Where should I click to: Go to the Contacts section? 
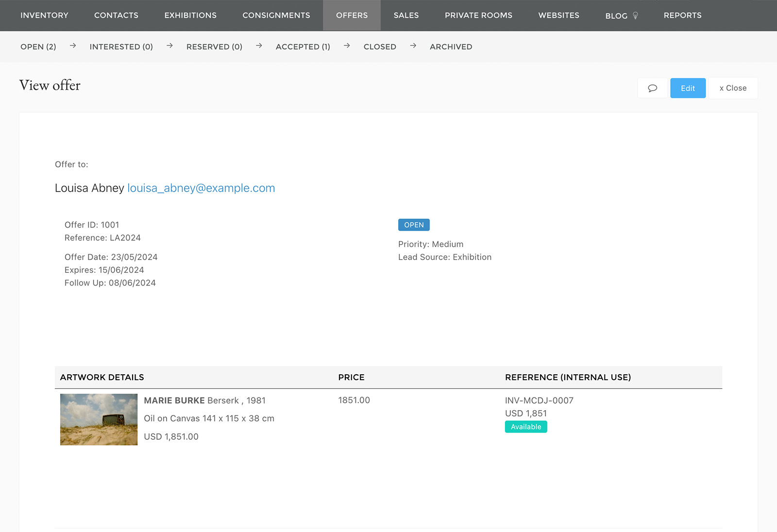click(x=116, y=16)
